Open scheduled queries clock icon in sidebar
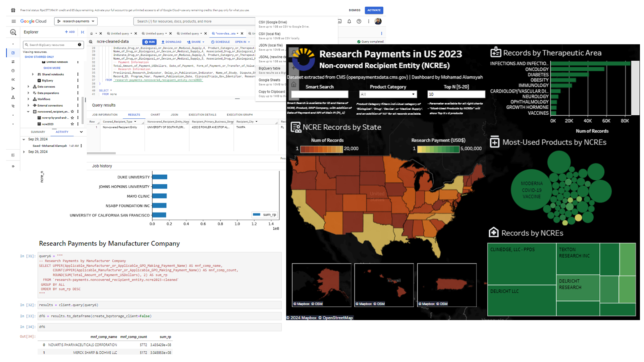The height and width of the screenshot is (362, 644). [13, 71]
